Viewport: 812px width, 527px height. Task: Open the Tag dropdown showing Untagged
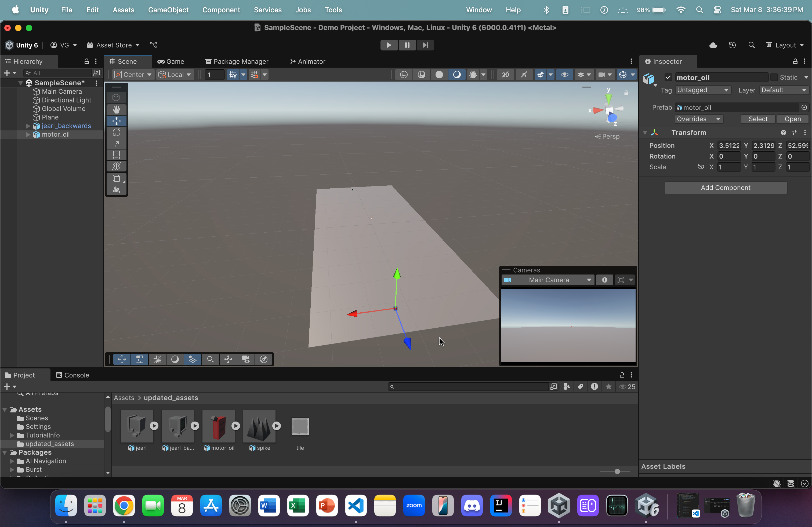coord(702,90)
